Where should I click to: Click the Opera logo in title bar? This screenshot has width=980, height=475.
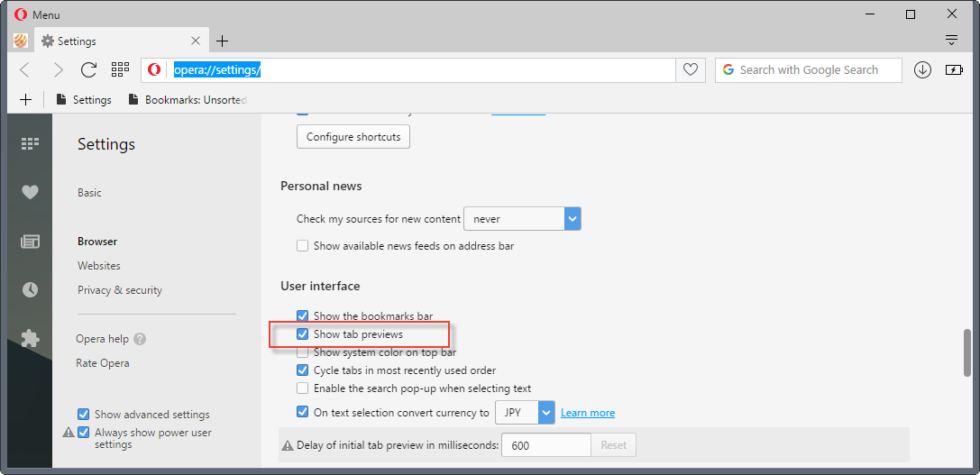(x=21, y=14)
